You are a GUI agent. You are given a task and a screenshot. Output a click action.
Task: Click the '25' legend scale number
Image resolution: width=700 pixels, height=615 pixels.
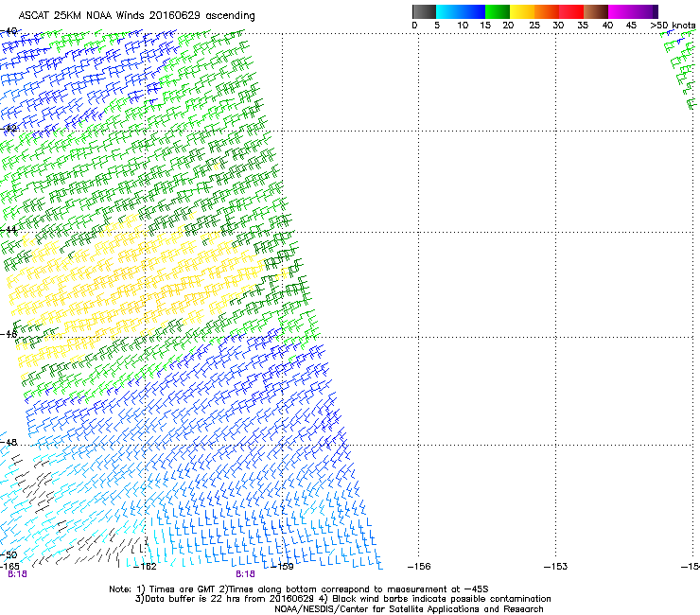click(x=534, y=26)
